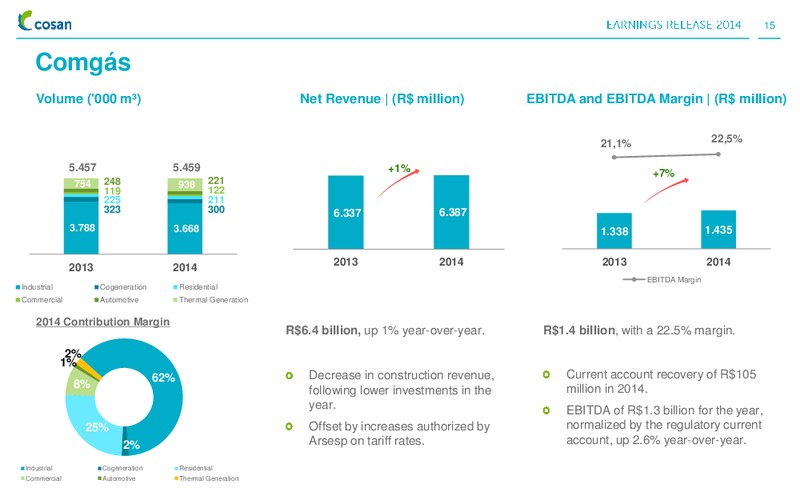Select the 8% donut segment

pyautogui.click(x=81, y=384)
